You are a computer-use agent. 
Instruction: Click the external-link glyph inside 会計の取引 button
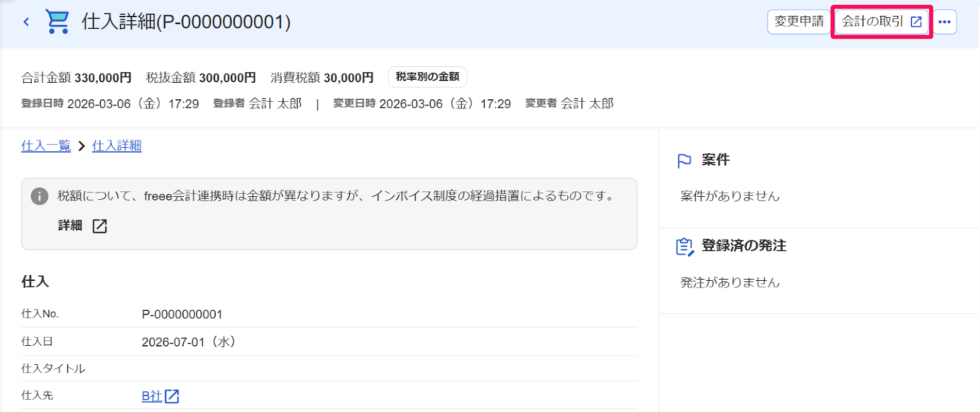point(916,22)
